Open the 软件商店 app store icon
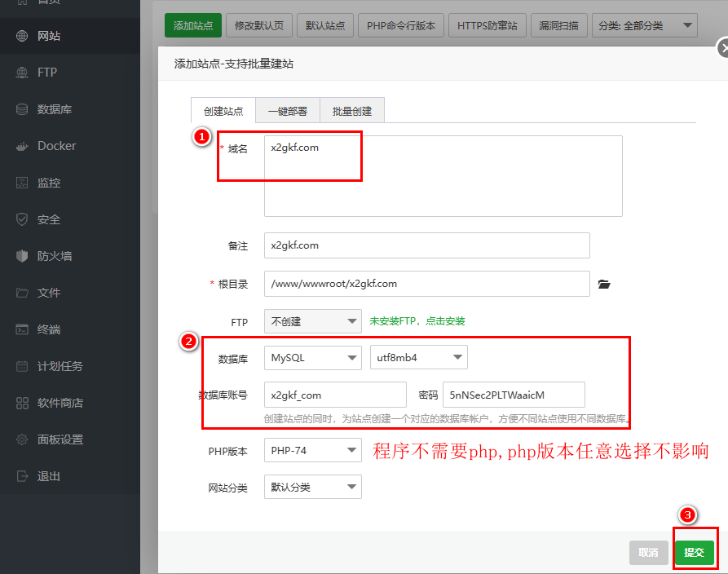Screen dimensions: 728x574 tap(22, 403)
